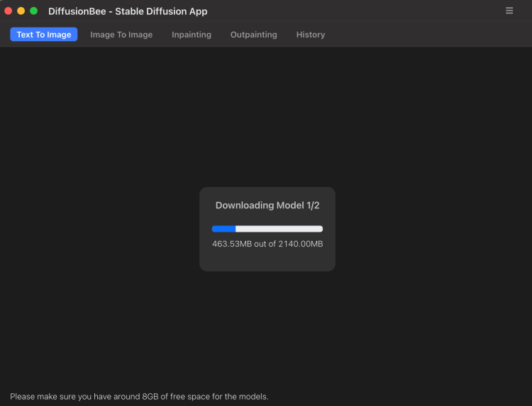Open the History tab
This screenshot has height=406, width=532.
311,35
